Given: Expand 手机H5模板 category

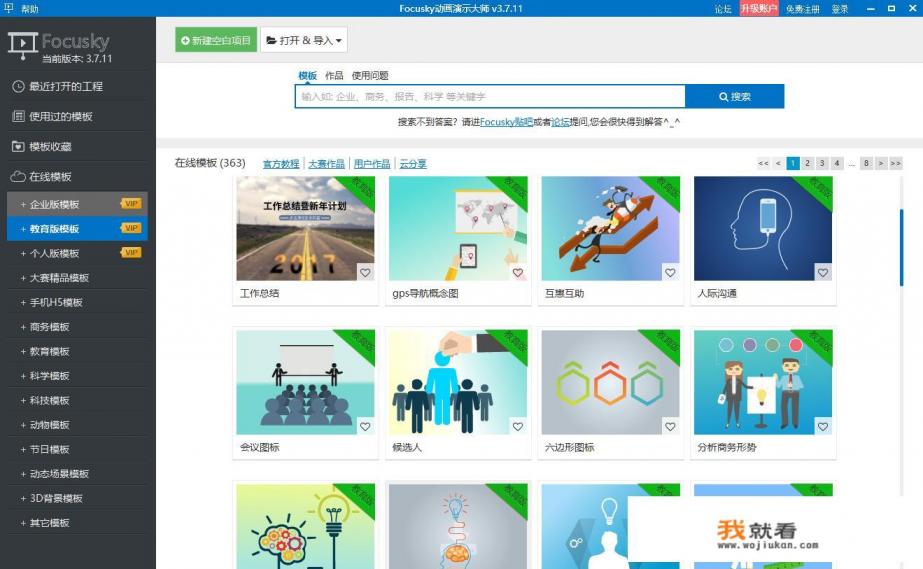Looking at the screenshot, I should (77, 302).
